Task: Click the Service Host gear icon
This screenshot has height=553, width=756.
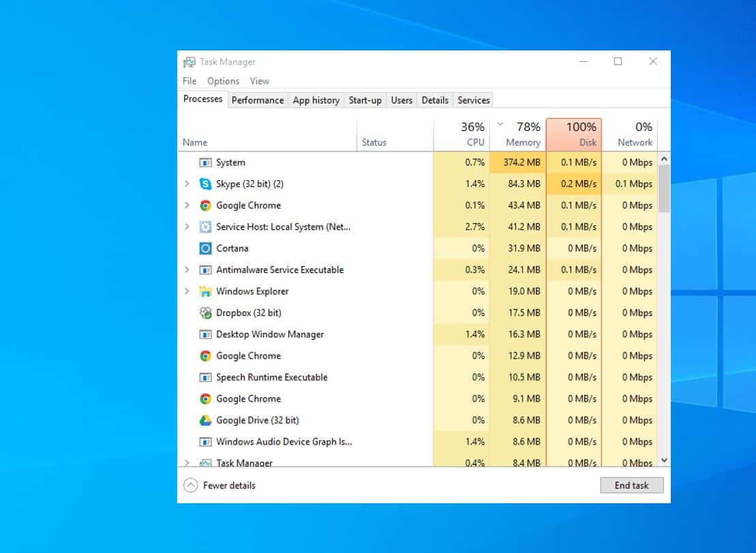Action: click(x=205, y=226)
